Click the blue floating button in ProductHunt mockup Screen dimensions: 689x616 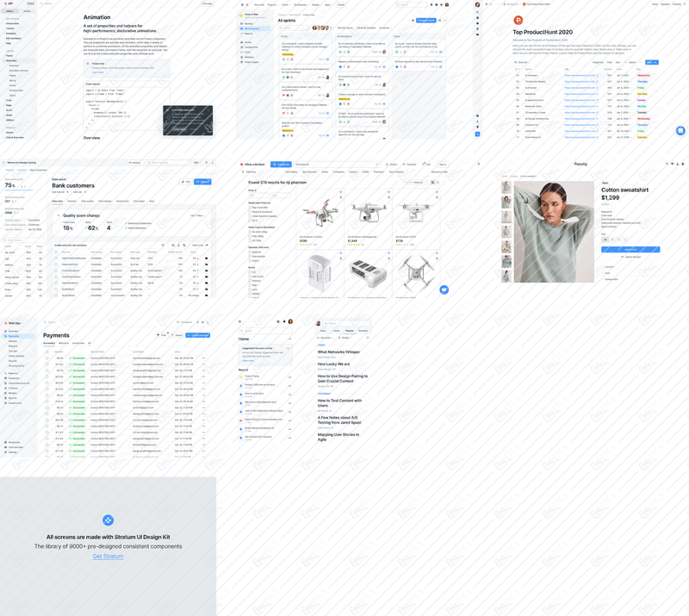pyautogui.click(x=680, y=131)
